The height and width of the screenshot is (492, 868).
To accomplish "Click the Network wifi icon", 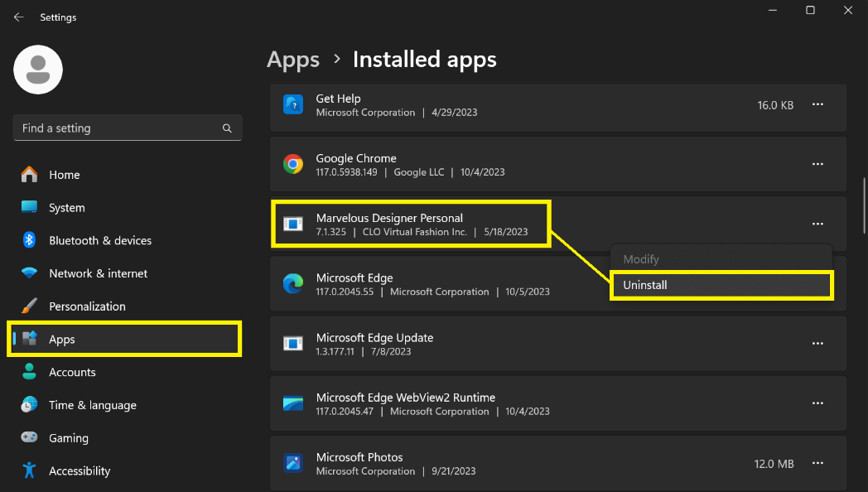I will (x=29, y=273).
